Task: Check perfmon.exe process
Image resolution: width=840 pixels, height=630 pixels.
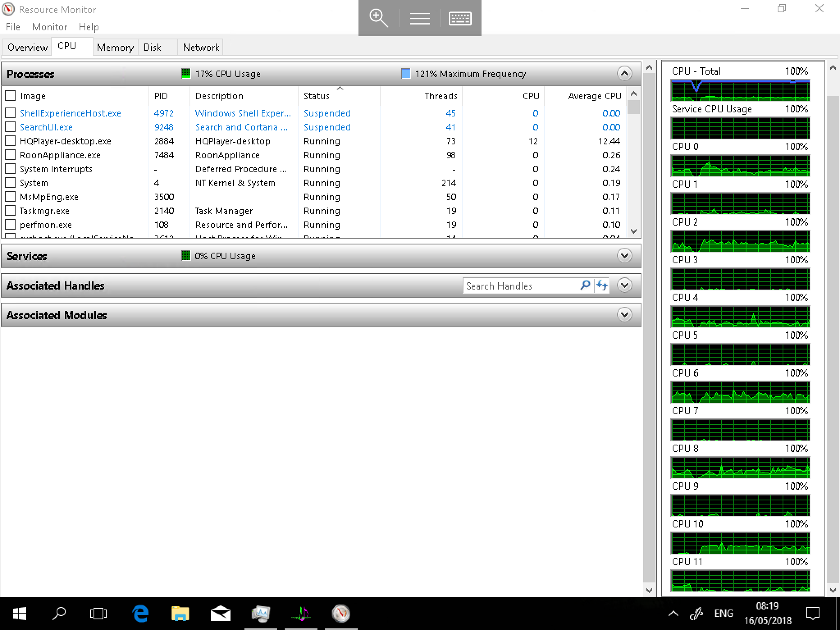Action: click(x=10, y=224)
